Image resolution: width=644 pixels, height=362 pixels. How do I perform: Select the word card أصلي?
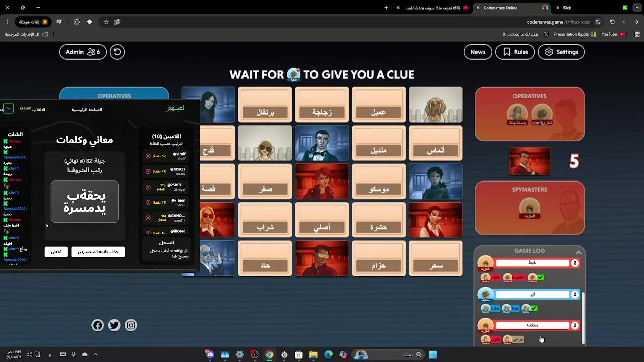[x=321, y=220]
